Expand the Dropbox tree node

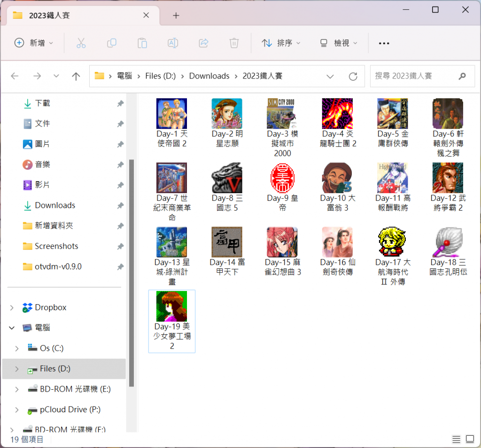click(x=12, y=307)
